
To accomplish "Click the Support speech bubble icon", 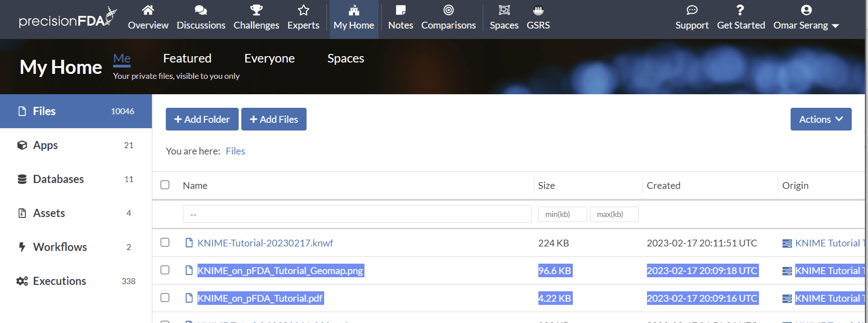I will [692, 10].
